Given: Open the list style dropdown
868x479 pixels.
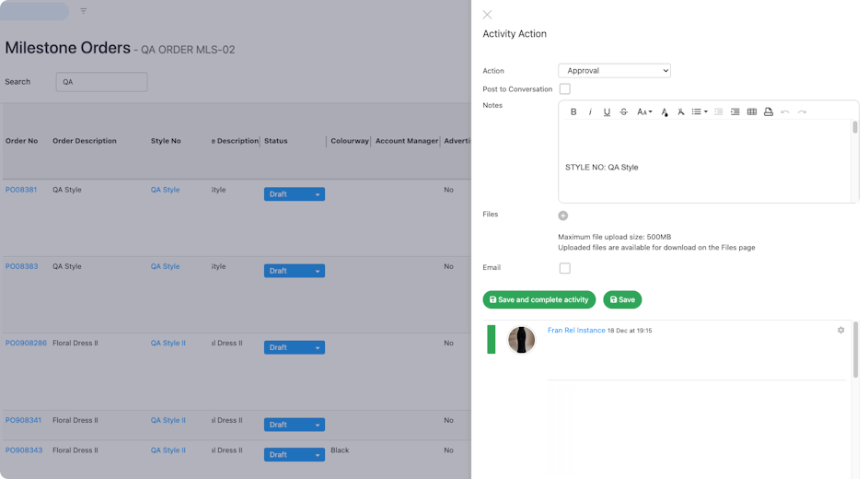Looking at the screenshot, I should tap(700, 111).
